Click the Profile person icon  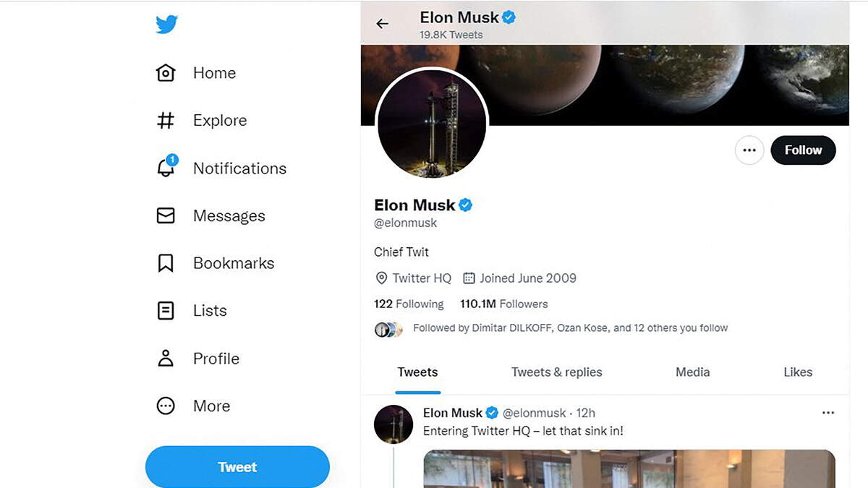coord(166,358)
